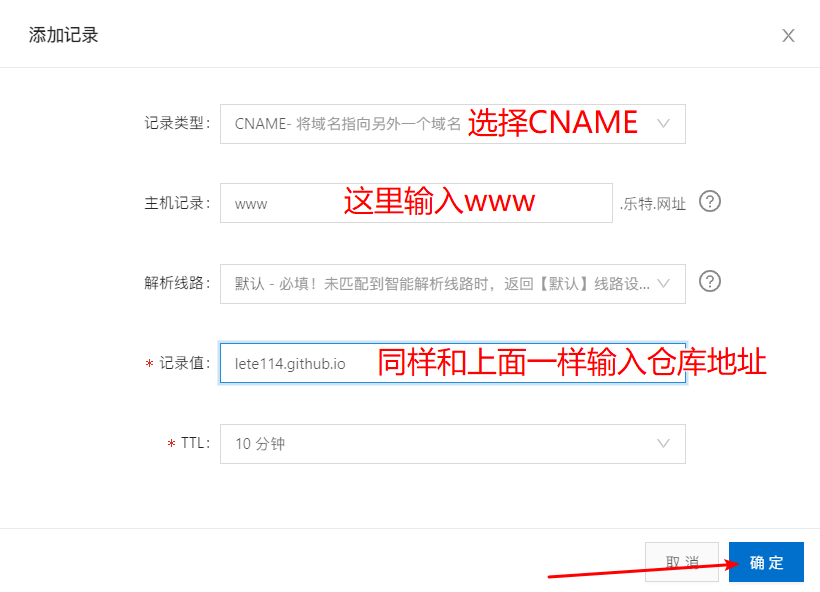The image size is (820, 592).
Task: Focus the 记录值 field with lete114.github.io
Action: pos(453,363)
